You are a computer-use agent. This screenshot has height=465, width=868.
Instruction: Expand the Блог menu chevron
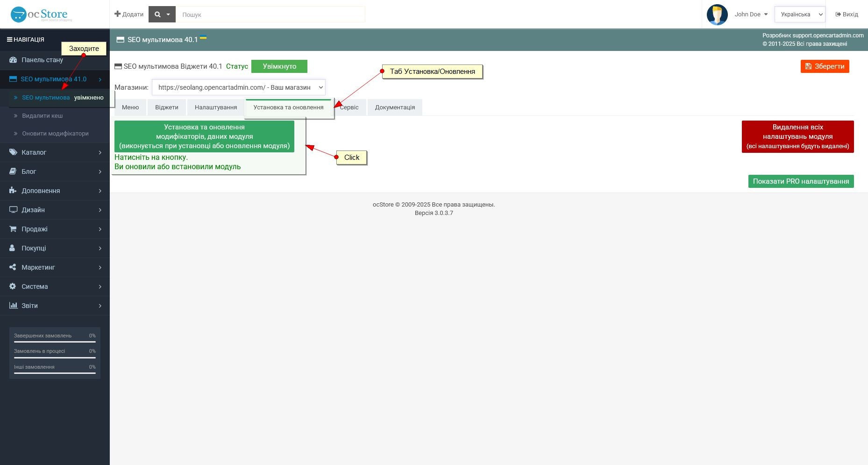[100, 172]
